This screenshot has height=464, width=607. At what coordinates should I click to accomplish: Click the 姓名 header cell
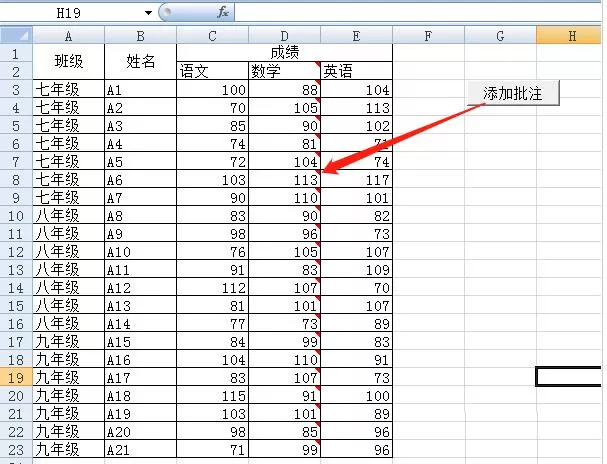[x=141, y=62]
